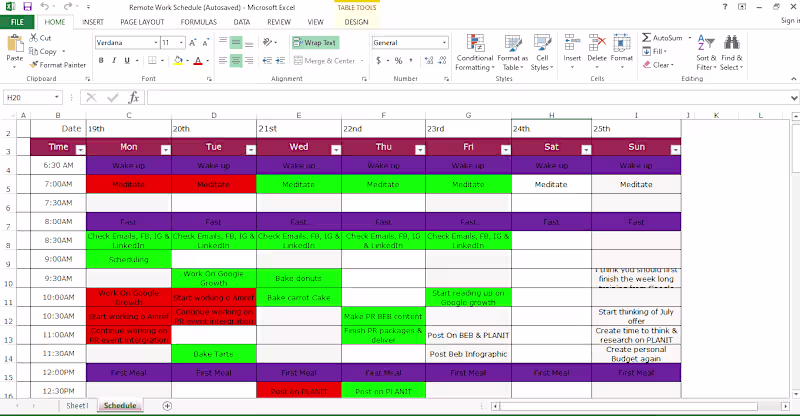
Task: Toggle Italic formatting
Action: click(114, 60)
